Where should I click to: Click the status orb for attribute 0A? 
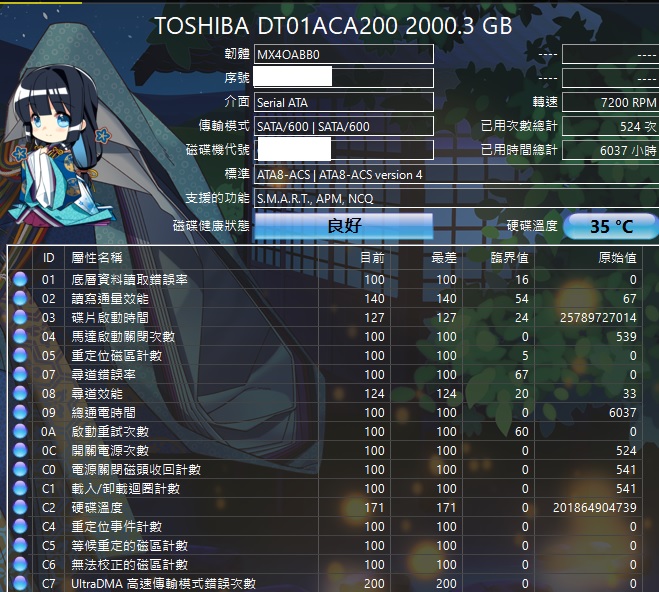pyautogui.click(x=20, y=432)
